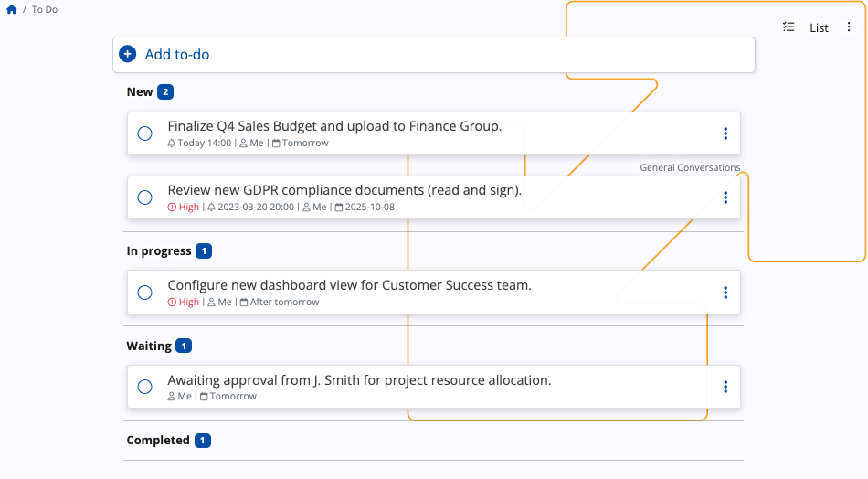Check off the GDPR compliance documents task
This screenshot has width=868, height=479.
144,197
